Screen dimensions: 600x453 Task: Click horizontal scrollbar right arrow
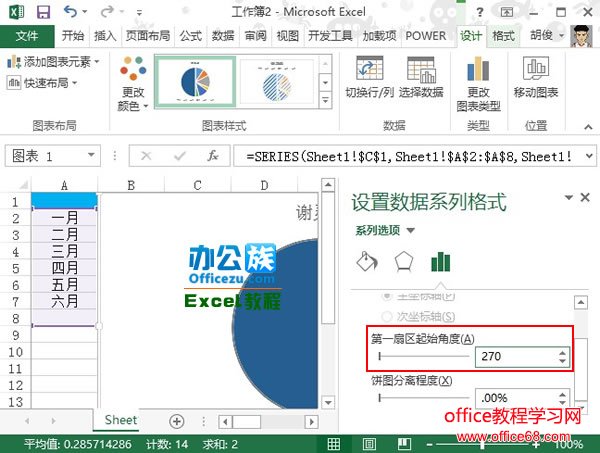(x=311, y=422)
